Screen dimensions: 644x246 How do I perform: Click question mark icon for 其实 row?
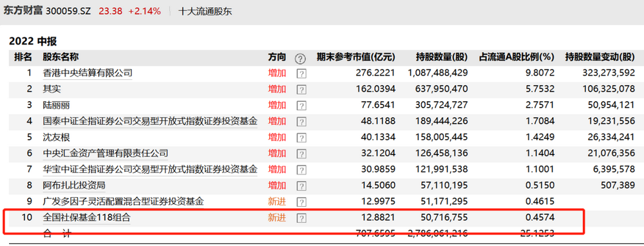tap(301, 90)
